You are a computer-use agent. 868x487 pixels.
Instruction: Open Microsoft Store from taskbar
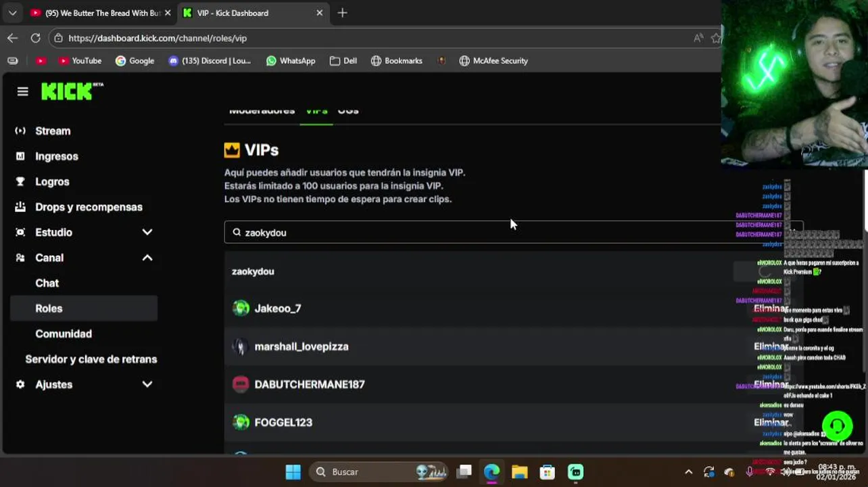click(547, 472)
